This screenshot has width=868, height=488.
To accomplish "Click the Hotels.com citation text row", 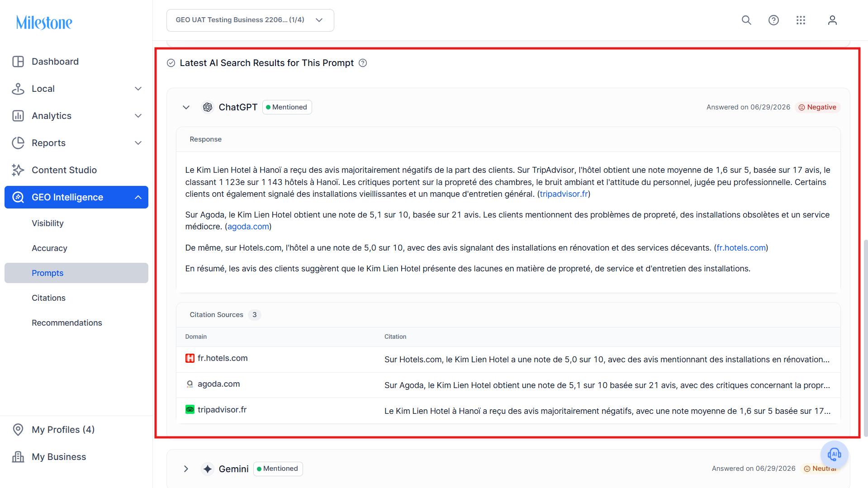I will click(x=607, y=360).
